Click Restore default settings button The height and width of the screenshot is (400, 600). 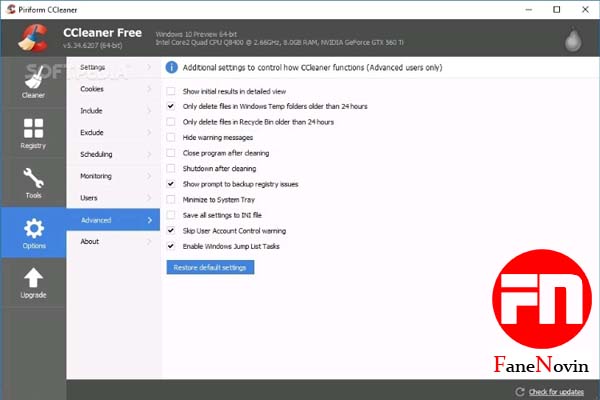coord(210,267)
